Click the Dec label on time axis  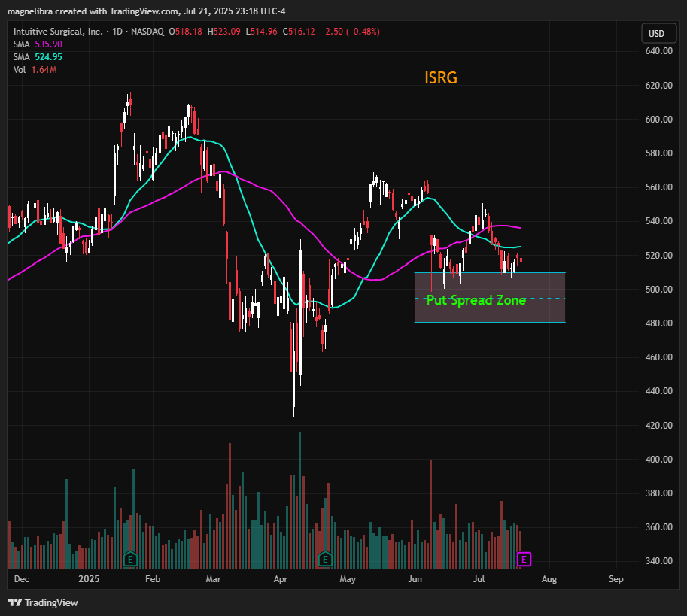pos(22,579)
